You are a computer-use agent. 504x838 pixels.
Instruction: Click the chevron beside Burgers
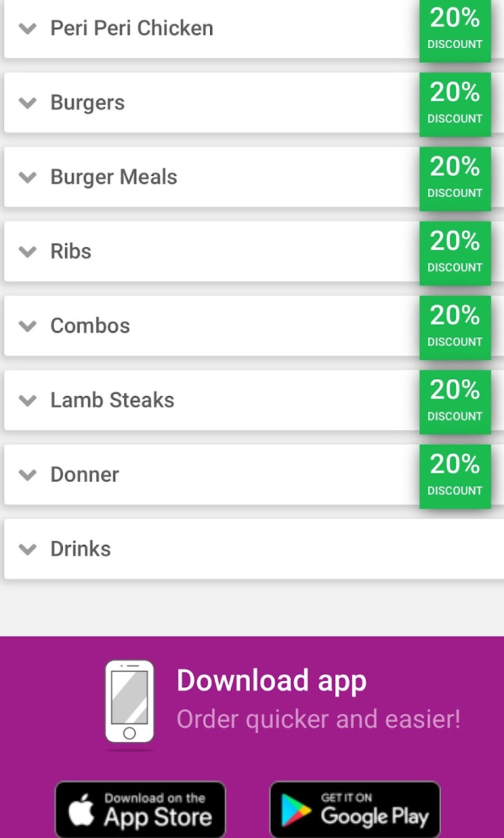click(x=27, y=103)
